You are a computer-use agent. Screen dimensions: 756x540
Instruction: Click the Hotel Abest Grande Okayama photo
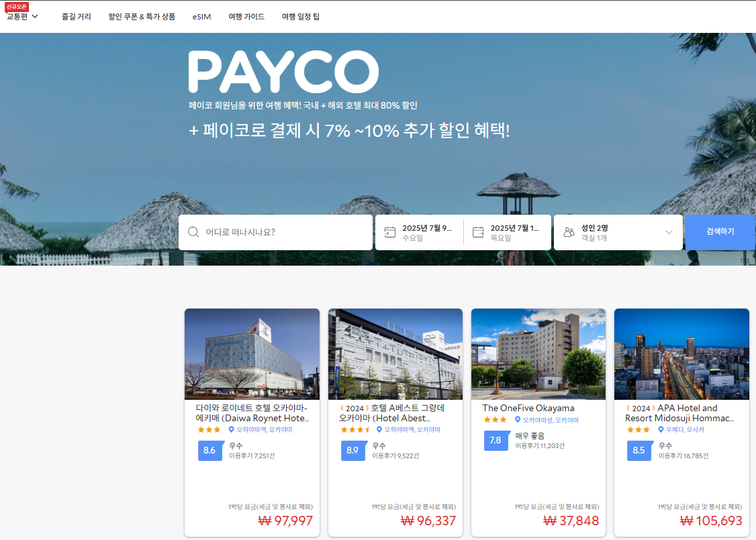coord(395,354)
